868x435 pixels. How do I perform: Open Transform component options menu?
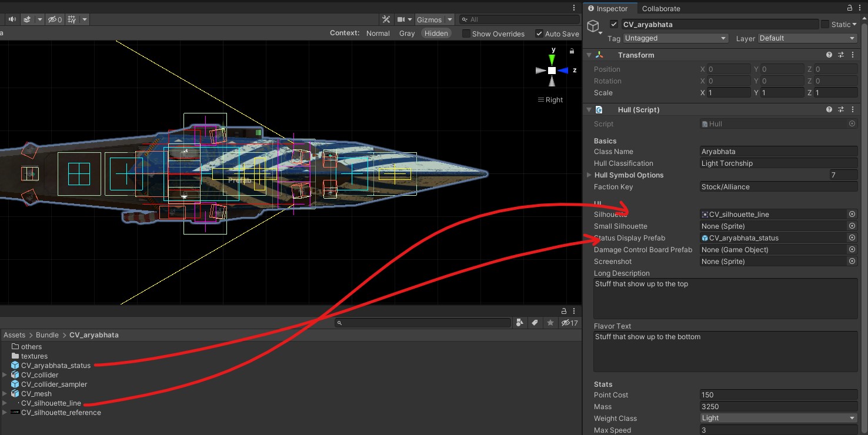tap(853, 55)
